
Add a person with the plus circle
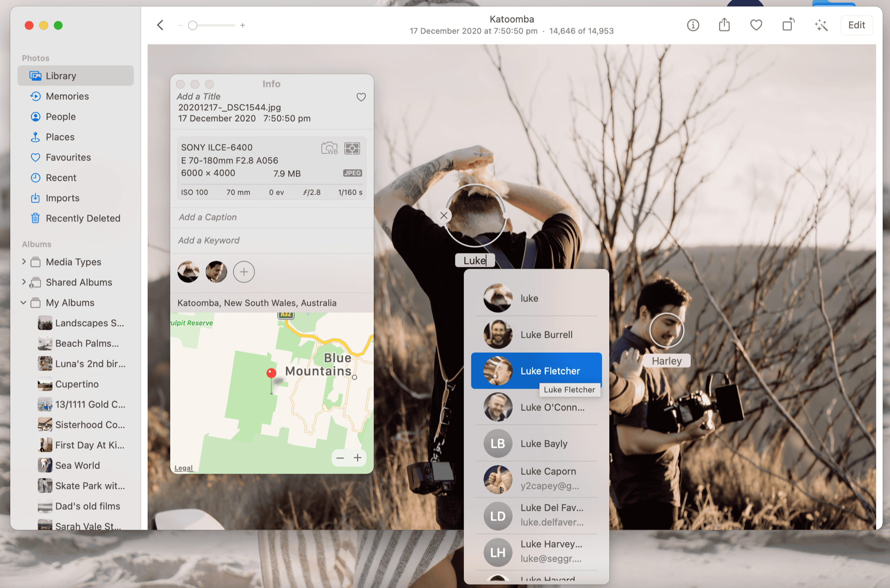(244, 272)
